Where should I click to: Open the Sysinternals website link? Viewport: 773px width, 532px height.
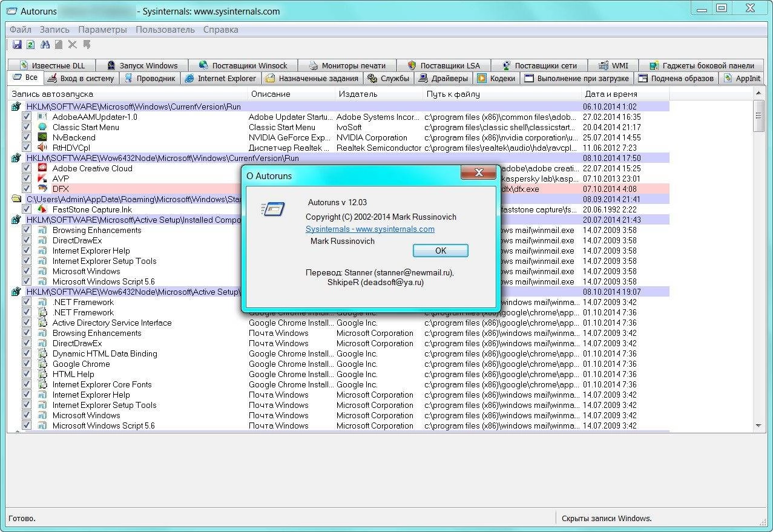[370, 229]
